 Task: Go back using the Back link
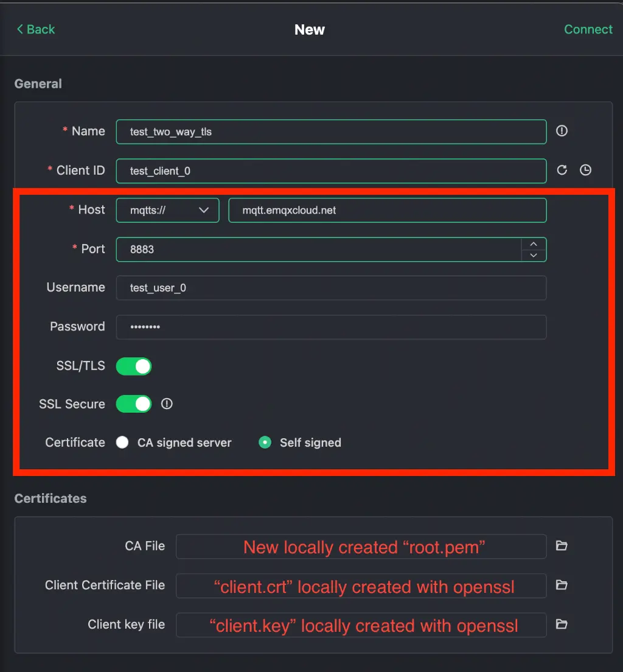35,29
